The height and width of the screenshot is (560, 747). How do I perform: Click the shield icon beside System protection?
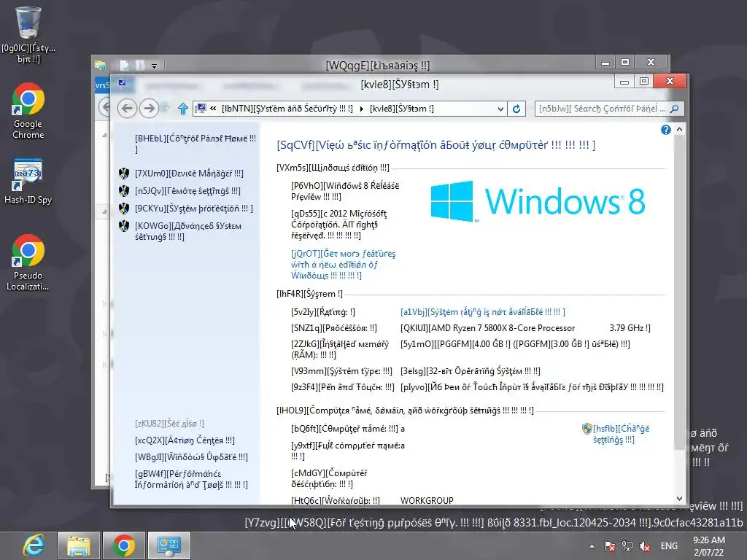tap(124, 209)
